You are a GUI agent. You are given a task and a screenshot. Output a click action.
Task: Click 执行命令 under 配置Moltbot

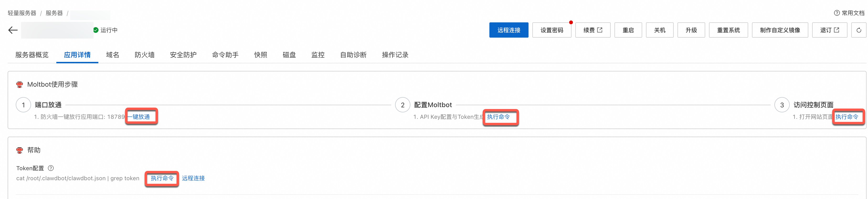(x=498, y=117)
